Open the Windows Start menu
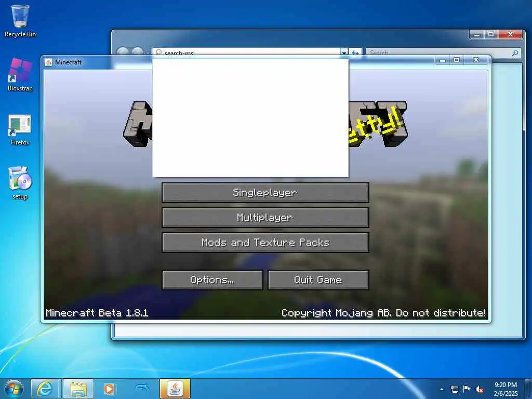The height and width of the screenshot is (399, 532). [x=14, y=389]
